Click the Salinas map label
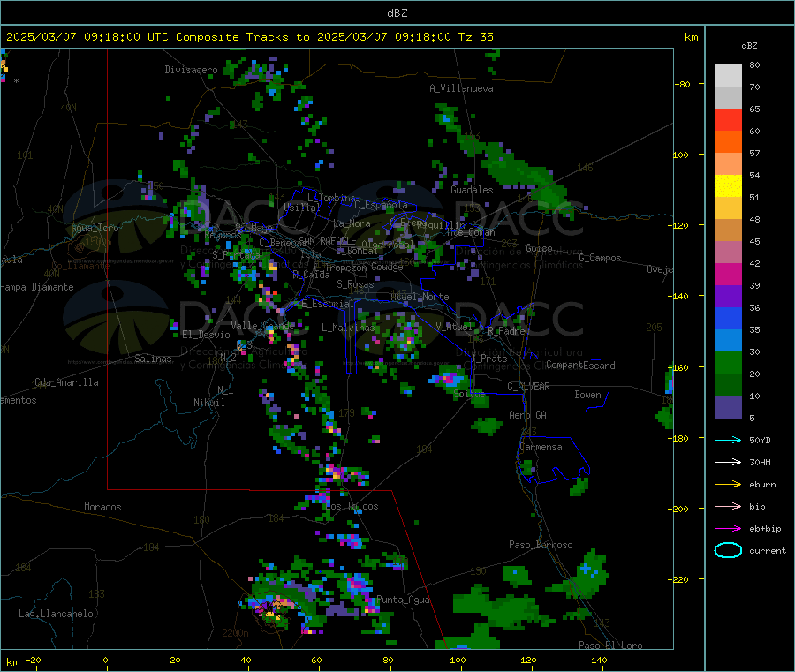The image size is (795, 672). point(153,359)
